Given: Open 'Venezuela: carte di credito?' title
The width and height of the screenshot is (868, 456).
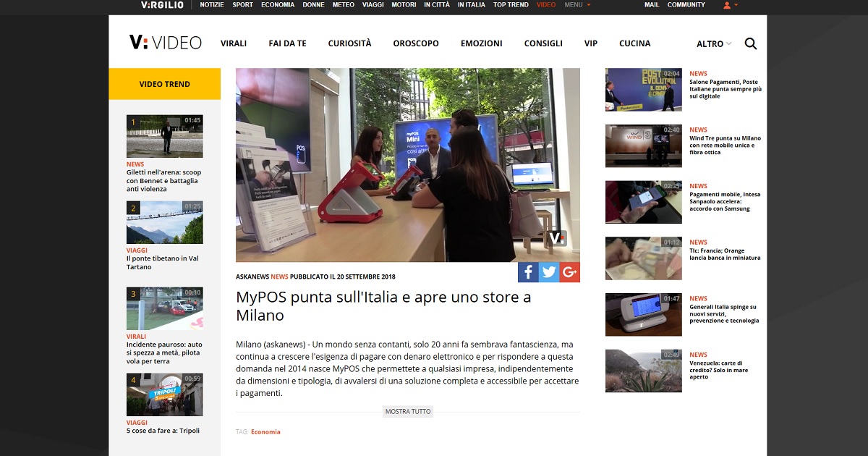Looking at the screenshot, I should click(x=718, y=370).
